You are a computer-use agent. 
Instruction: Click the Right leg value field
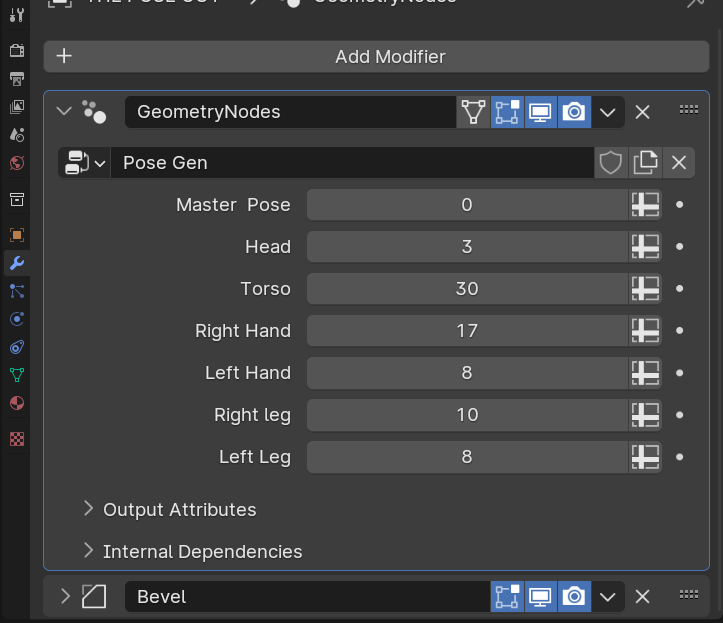(467, 415)
